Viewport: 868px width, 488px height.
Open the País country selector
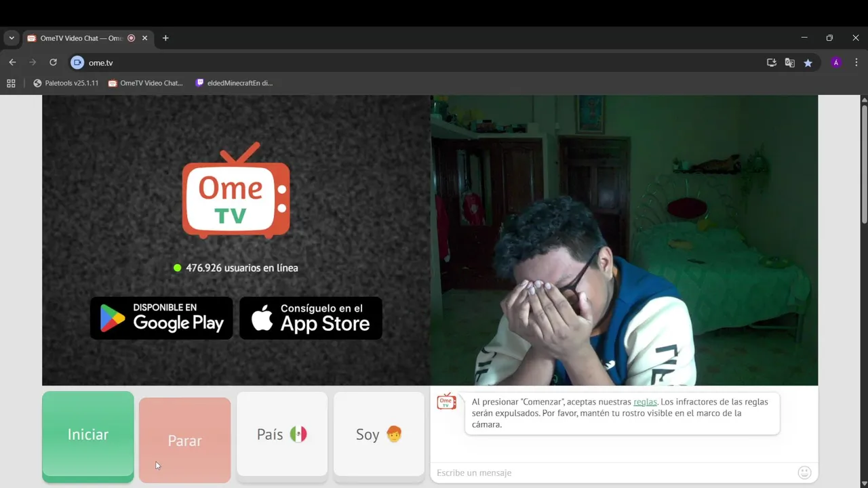tap(282, 434)
